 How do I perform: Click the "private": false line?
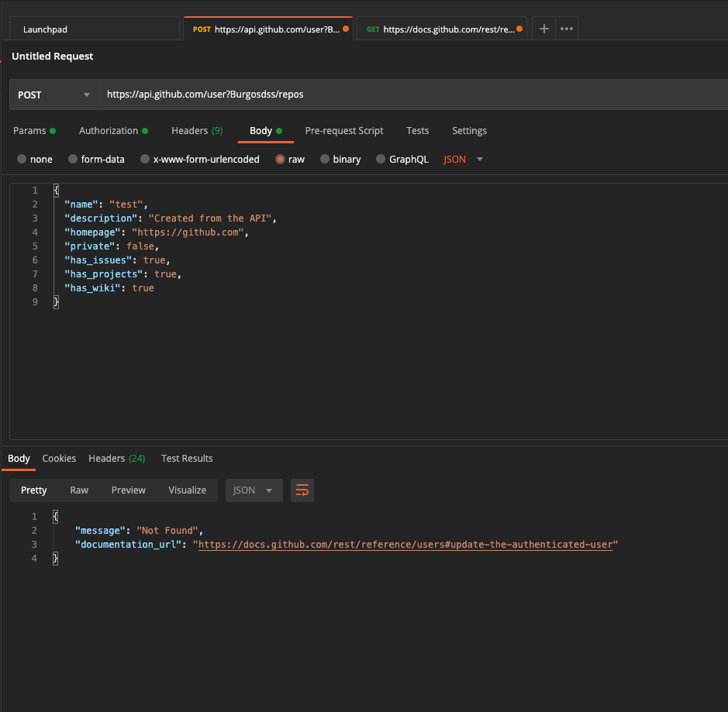(112, 246)
